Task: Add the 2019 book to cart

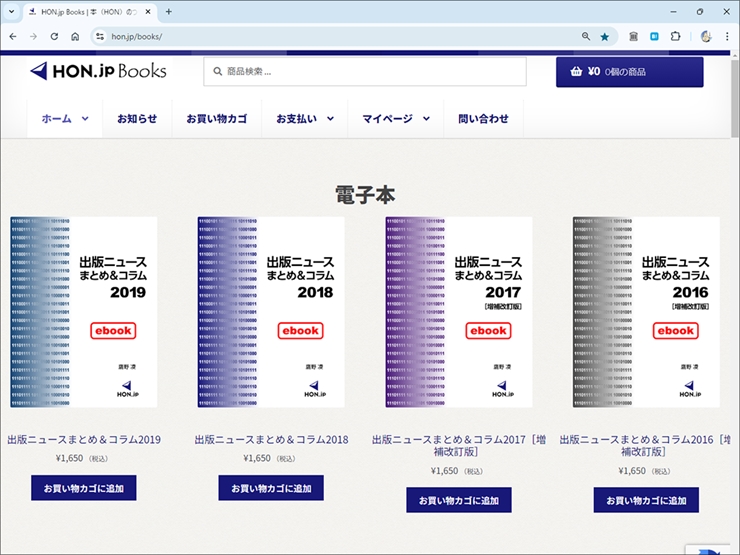Action: click(84, 488)
